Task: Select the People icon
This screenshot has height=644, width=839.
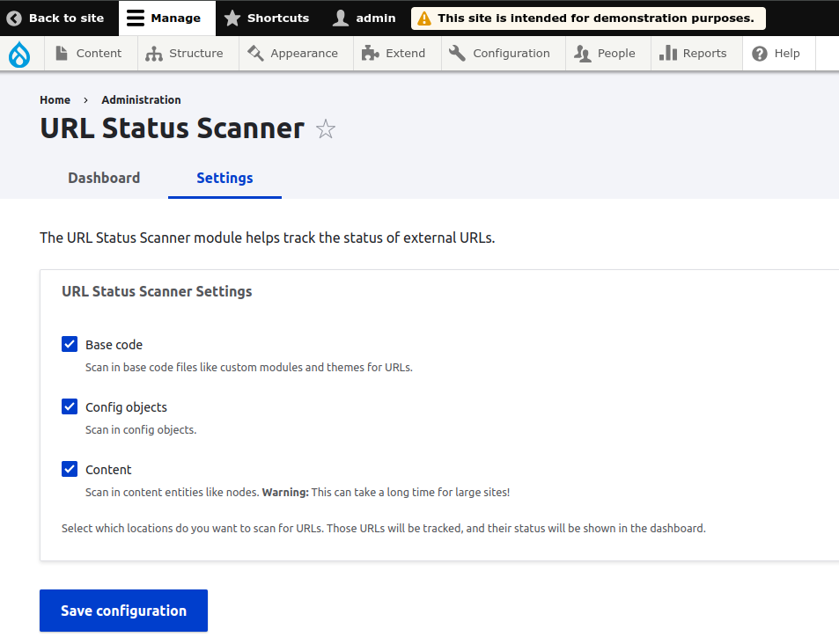Action: point(580,53)
